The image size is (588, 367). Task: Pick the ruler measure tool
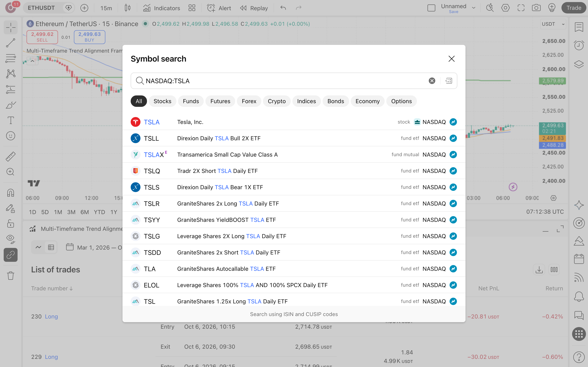click(x=10, y=157)
